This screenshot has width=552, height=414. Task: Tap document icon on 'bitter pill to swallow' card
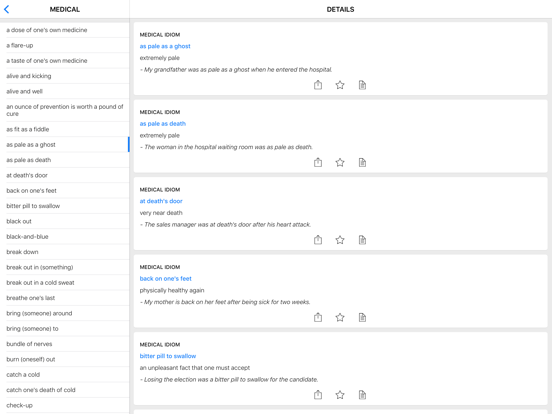click(362, 395)
